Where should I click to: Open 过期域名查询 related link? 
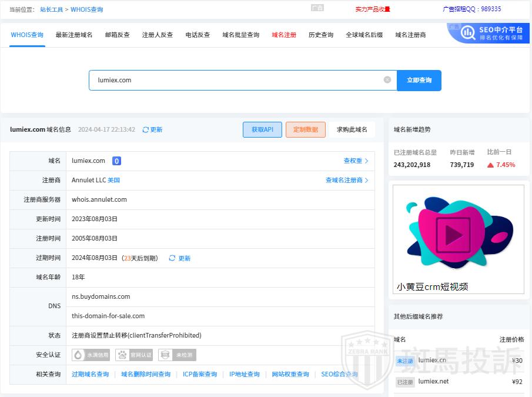[x=91, y=374]
